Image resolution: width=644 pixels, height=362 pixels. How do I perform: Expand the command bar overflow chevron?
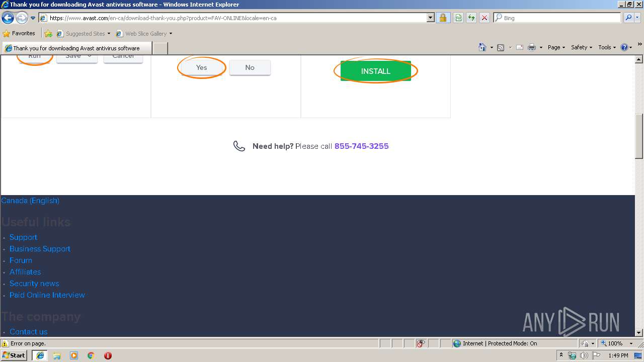pyautogui.click(x=640, y=44)
